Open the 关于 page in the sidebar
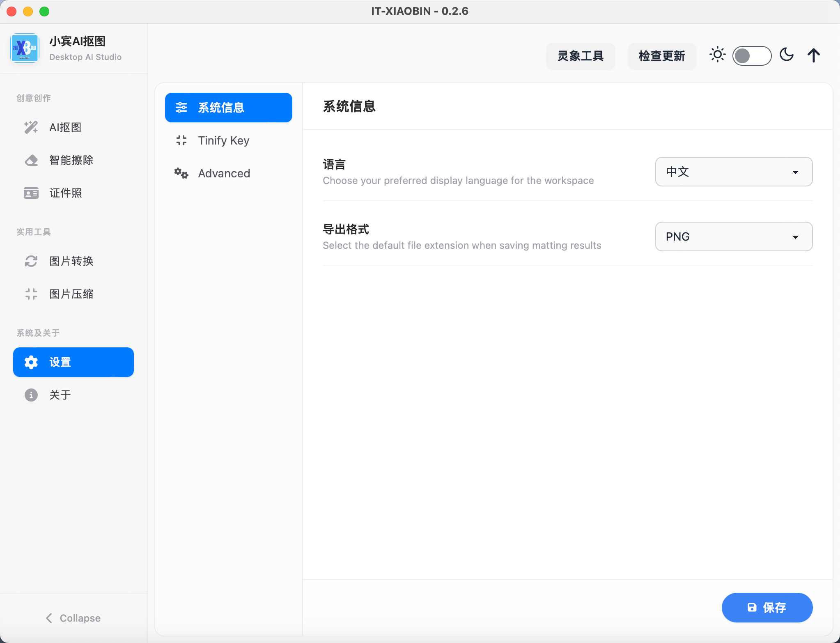Viewport: 840px width, 643px height. click(x=73, y=395)
